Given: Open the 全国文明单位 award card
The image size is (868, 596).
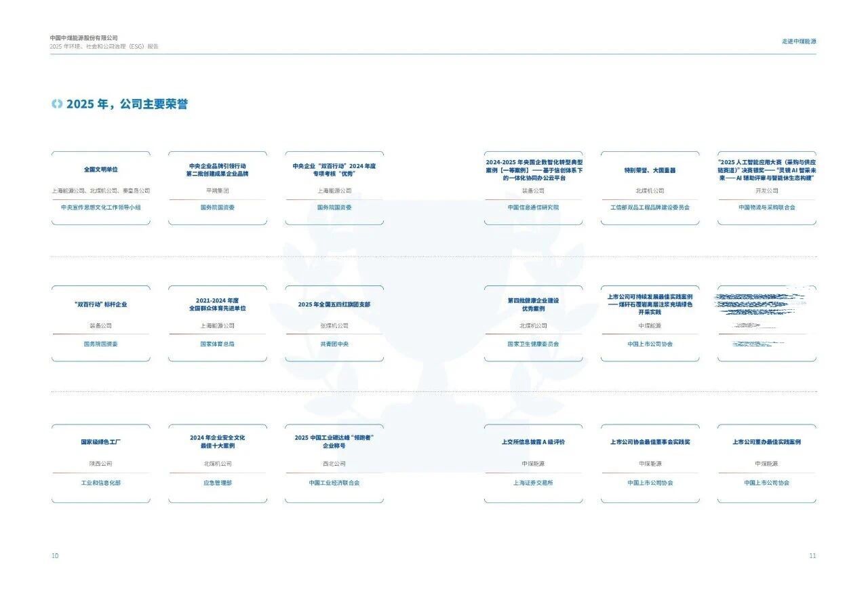Looking at the screenshot, I should coord(101,188).
